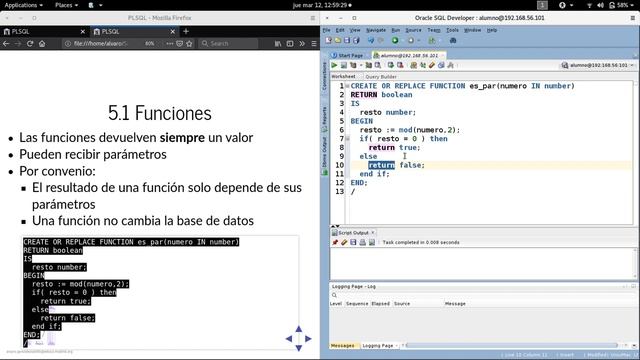Screen dimensions: 640x360
Task: Pin the Script Output panel
Action: (335, 242)
